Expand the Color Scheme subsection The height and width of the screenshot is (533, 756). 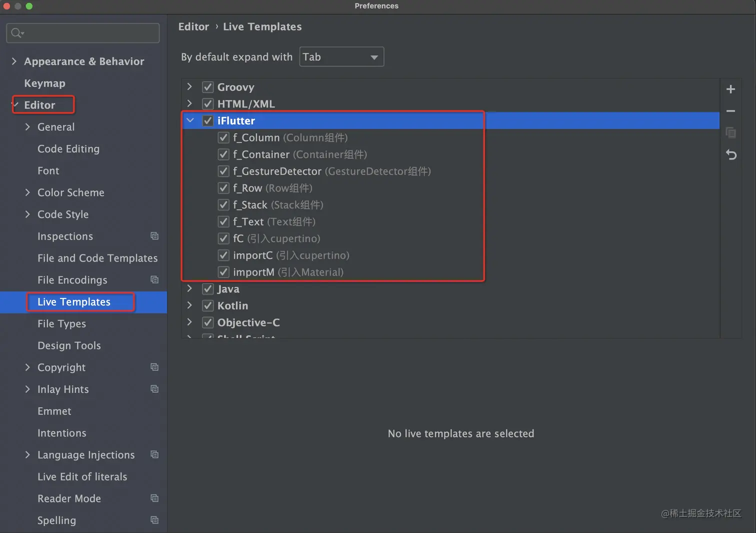pyautogui.click(x=27, y=192)
